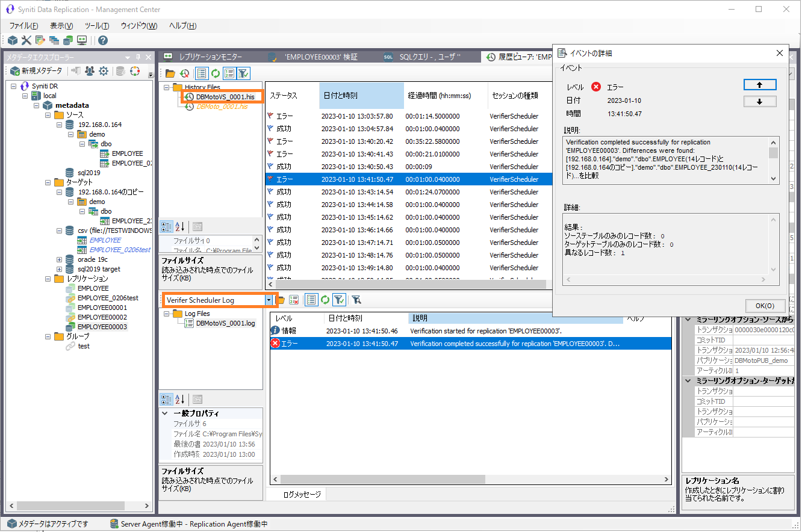Open help with the question mark icon
This screenshot has width=802, height=532.
pyautogui.click(x=103, y=40)
